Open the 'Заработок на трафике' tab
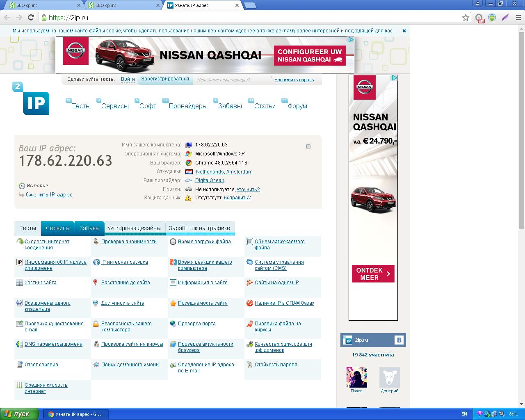The width and height of the screenshot is (525, 420). pyautogui.click(x=200, y=228)
